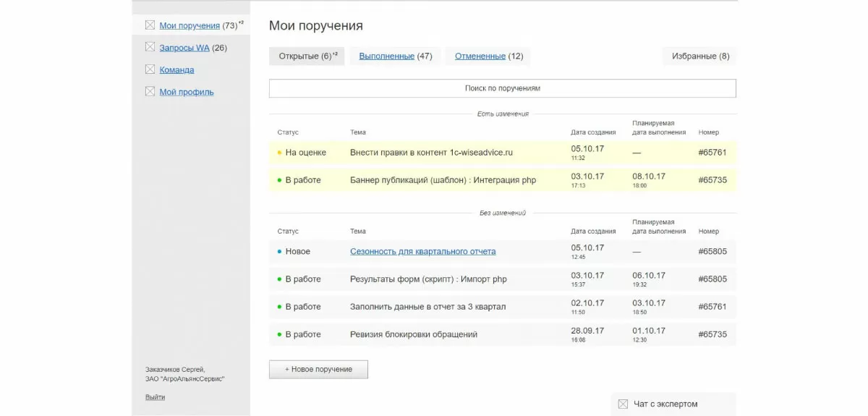The width and height of the screenshot is (868, 416).
Task: Open the Мои поручения sidebar link
Action: click(190, 25)
